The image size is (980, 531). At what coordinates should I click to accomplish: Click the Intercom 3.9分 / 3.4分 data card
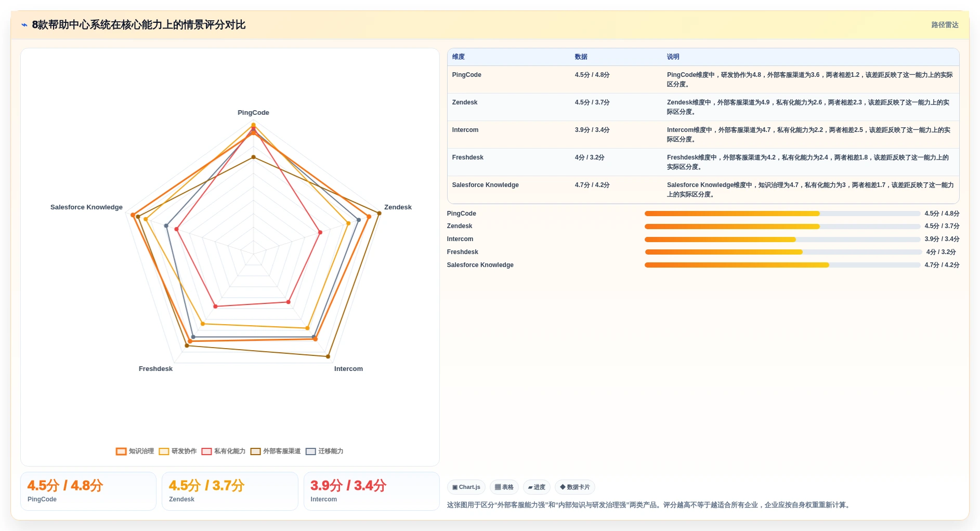(x=372, y=492)
